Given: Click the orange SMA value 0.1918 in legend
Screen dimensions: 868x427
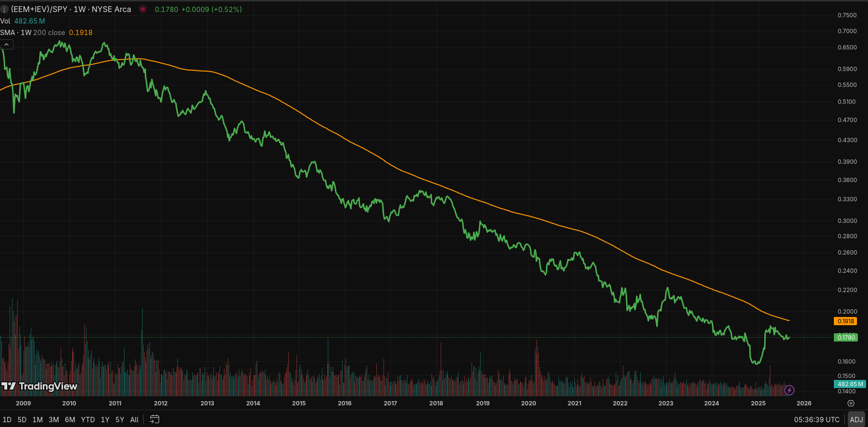Looking at the screenshot, I should tap(81, 33).
